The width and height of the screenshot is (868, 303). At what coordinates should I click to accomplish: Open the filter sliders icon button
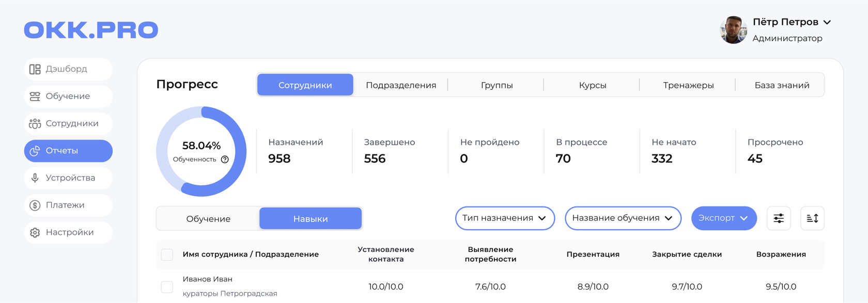click(x=779, y=218)
